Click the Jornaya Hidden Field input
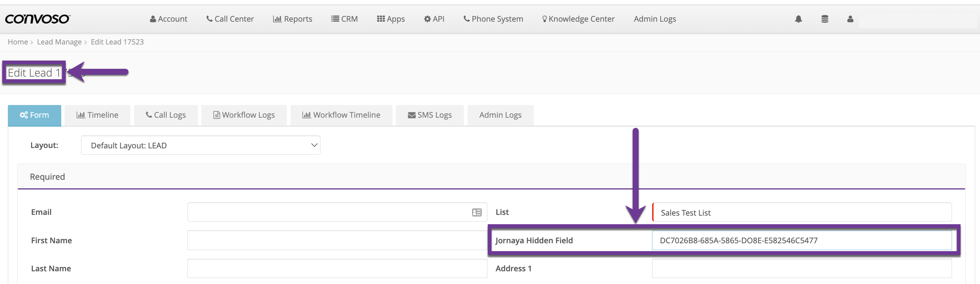The image size is (980, 284). [x=801, y=241]
